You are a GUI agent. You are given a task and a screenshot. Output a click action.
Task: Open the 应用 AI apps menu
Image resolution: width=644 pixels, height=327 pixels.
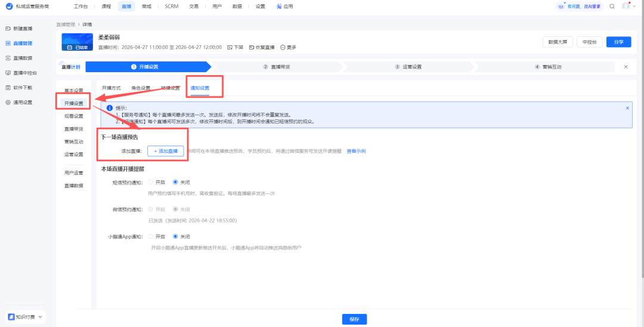284,7
